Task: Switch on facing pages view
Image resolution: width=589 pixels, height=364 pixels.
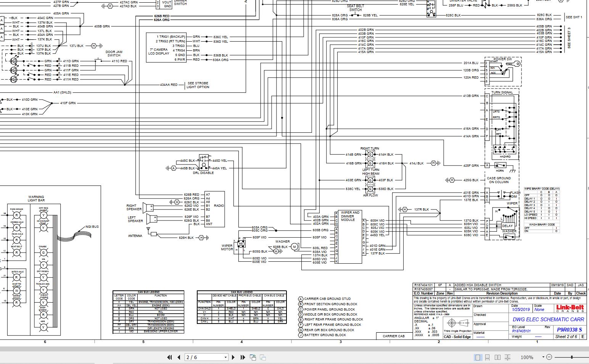Action: click(497, 357)
